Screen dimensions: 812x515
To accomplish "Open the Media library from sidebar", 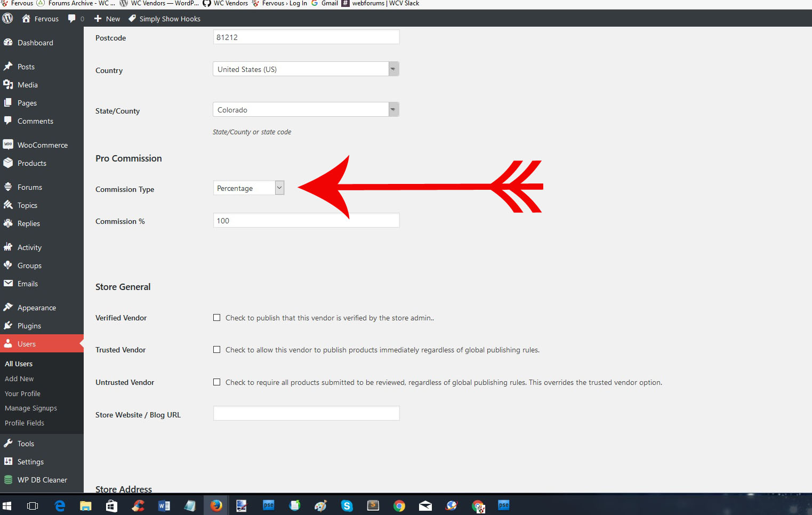I will point(27,85).
